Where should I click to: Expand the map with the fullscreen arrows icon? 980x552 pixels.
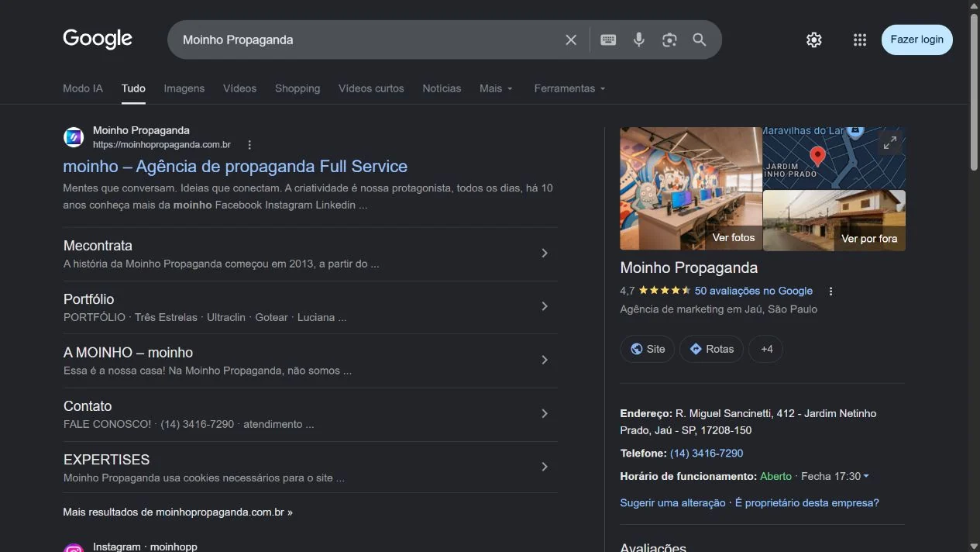pyautogui.click(x=890, y=143)
